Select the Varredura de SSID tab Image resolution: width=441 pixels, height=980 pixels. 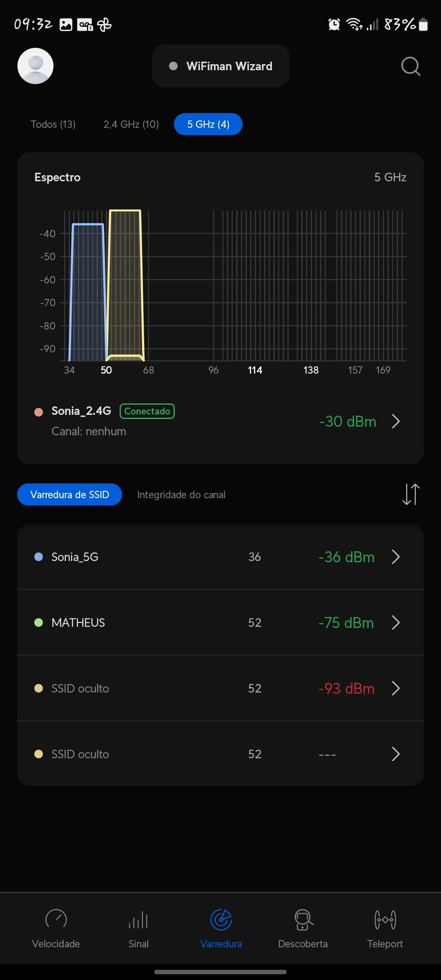[69, 494]
